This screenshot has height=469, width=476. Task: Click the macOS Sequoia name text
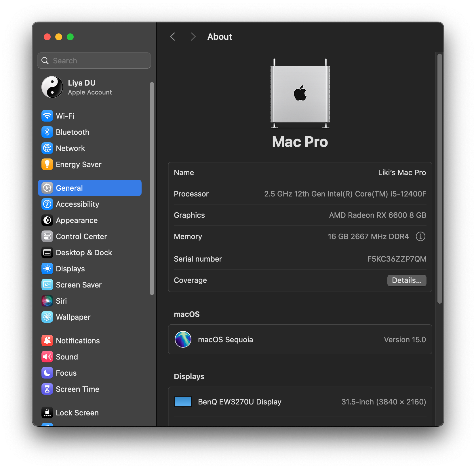coord(225,340)
